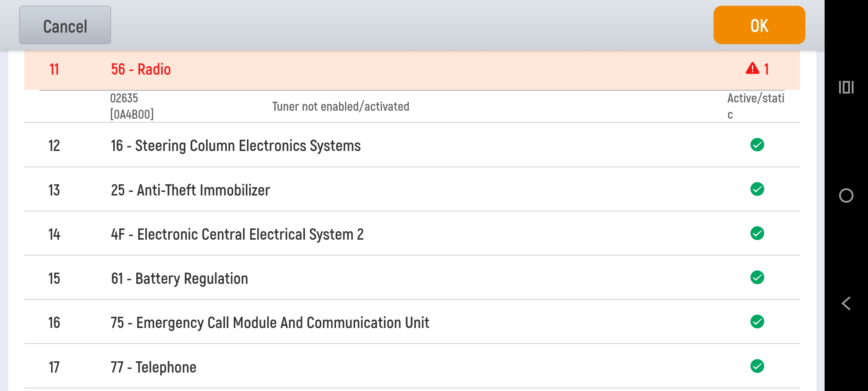Click green status check for Electronic Central Electrical System 2
The width and height of the screenshot is (868, 391).
point(757,233)
